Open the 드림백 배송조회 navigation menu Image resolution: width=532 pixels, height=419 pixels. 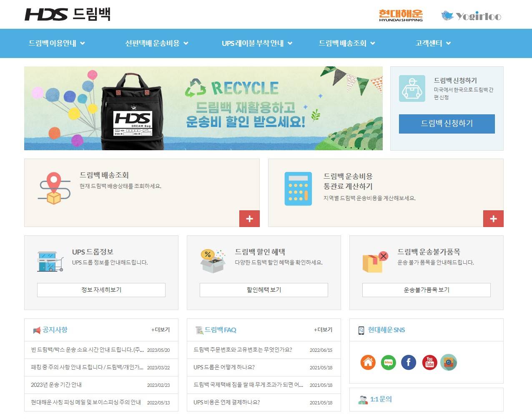(343, 43)
